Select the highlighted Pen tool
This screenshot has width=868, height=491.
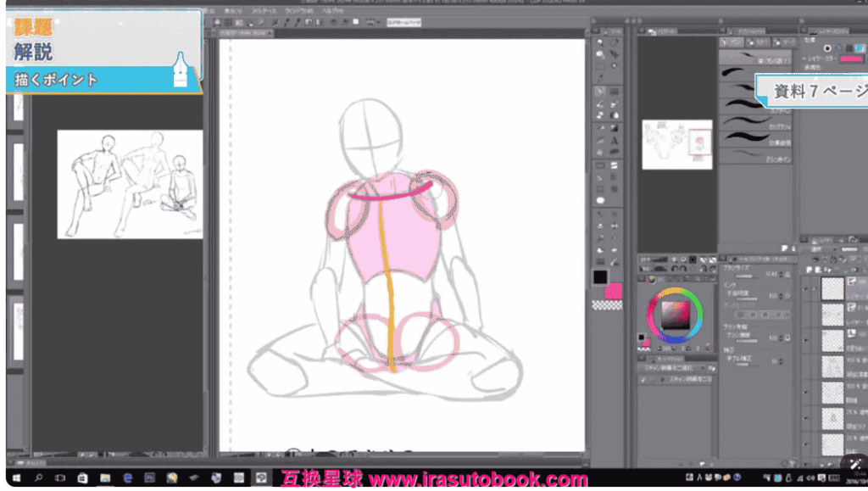click(x=601, y=92)
